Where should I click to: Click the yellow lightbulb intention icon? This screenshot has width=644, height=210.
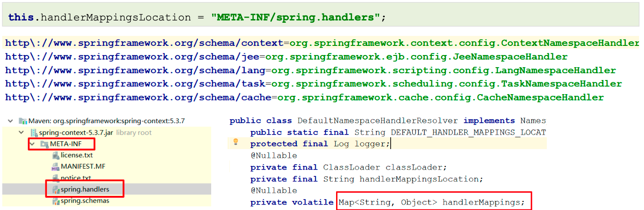click(x=236, y=142)
